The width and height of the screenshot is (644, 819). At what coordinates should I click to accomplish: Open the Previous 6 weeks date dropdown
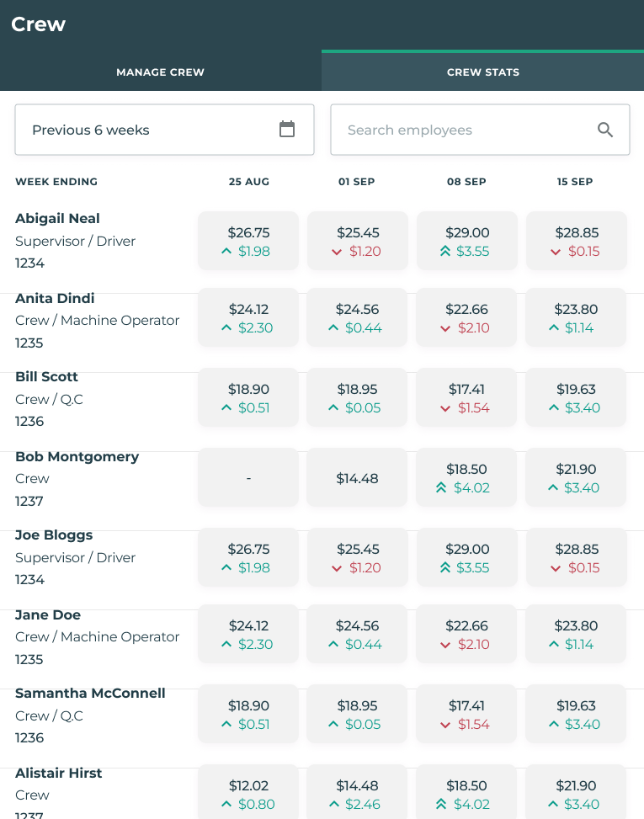(164, 130)
